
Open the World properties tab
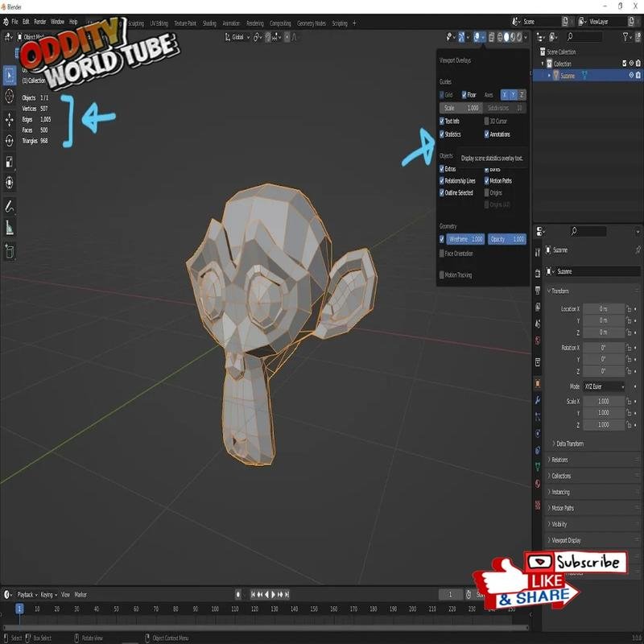(538, 341)
